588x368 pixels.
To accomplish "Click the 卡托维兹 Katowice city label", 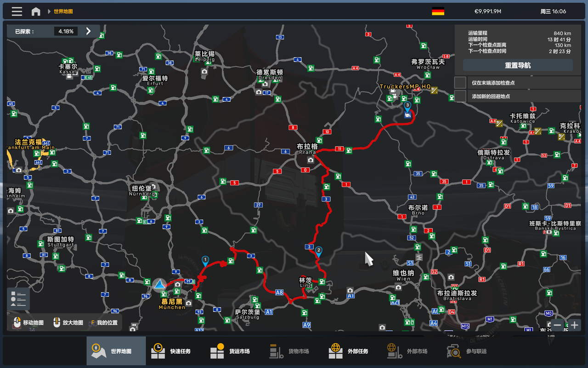I will coord(522,119).
